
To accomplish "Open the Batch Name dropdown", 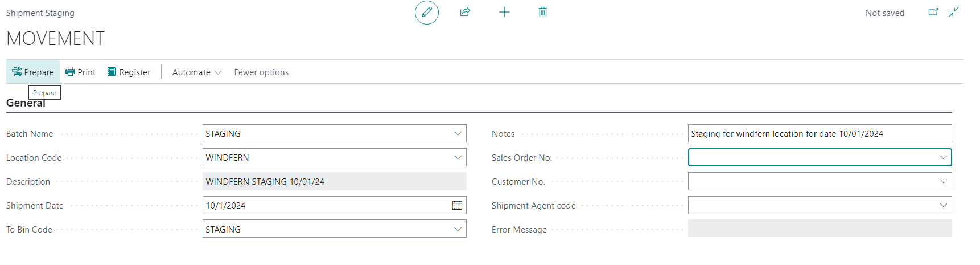I will click(x=458, y=133).
